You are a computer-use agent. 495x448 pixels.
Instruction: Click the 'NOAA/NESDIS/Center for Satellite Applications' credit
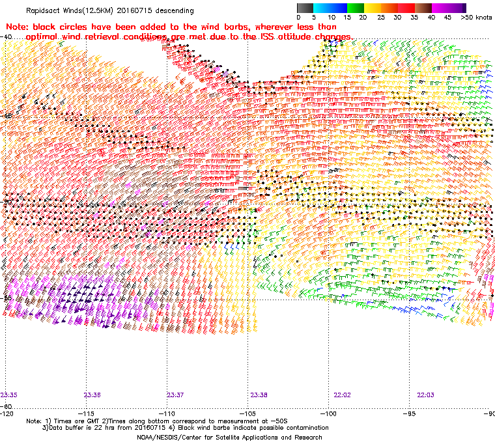click(x=229, y=438)
